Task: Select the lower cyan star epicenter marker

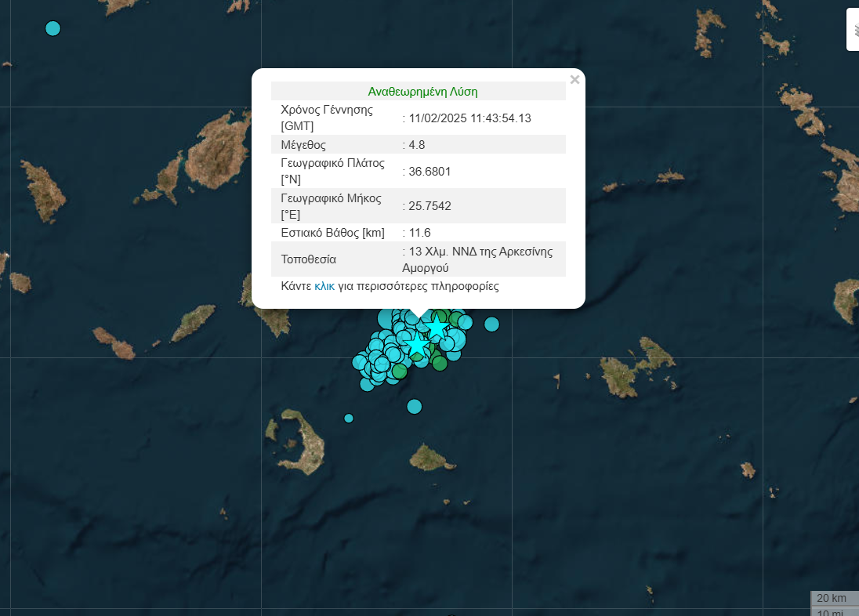Action: click(x=416, y=344)
